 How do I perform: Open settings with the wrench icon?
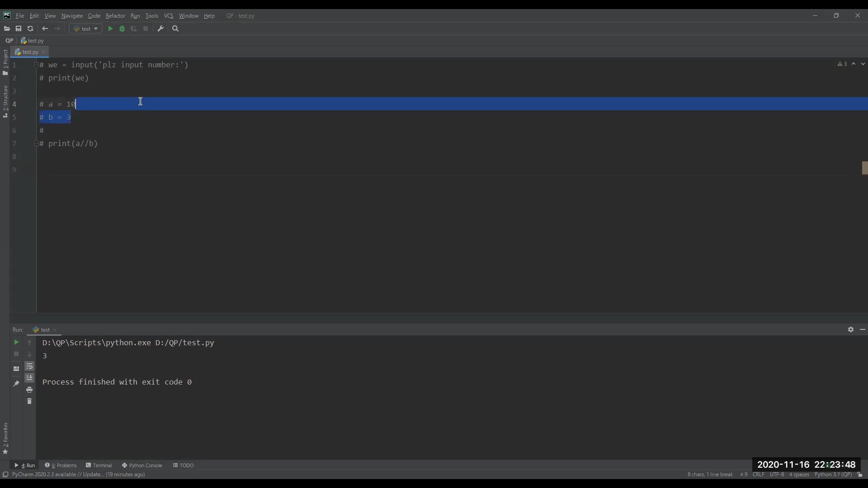click(x=160, y=29)
